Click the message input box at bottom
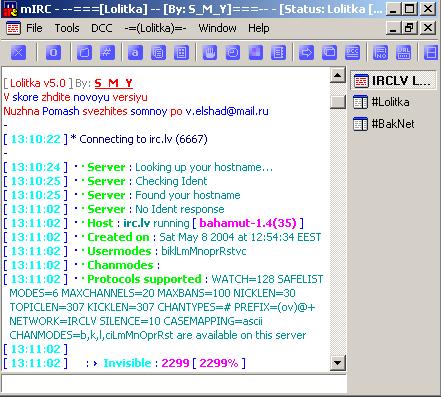 click(x=174, y=383)
